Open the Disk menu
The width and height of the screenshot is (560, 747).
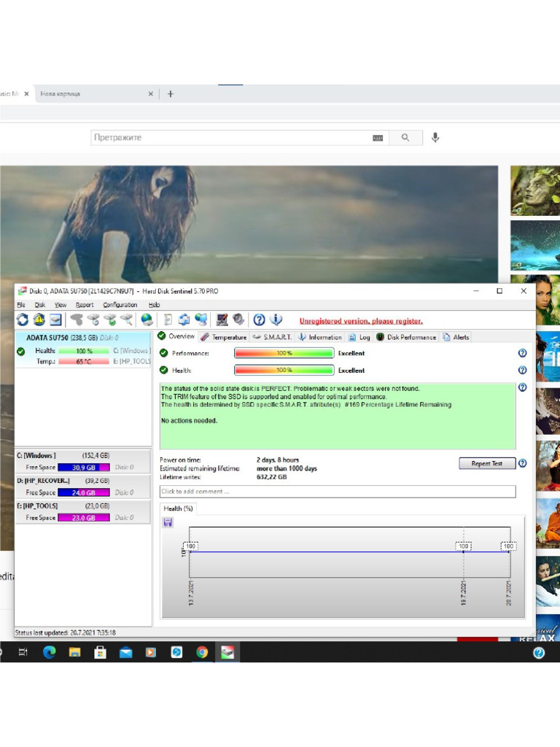[40, 305]
